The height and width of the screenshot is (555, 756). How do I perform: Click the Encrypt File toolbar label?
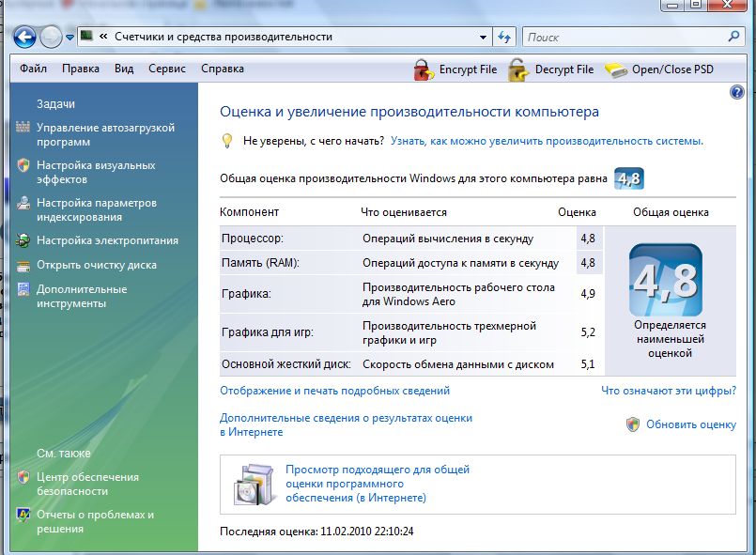click(468, 69)
